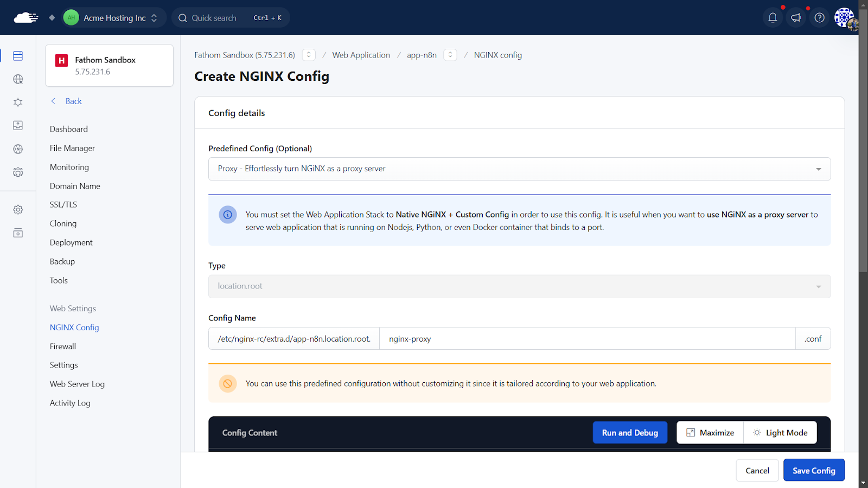Click the Save Config button

point(813,471)
